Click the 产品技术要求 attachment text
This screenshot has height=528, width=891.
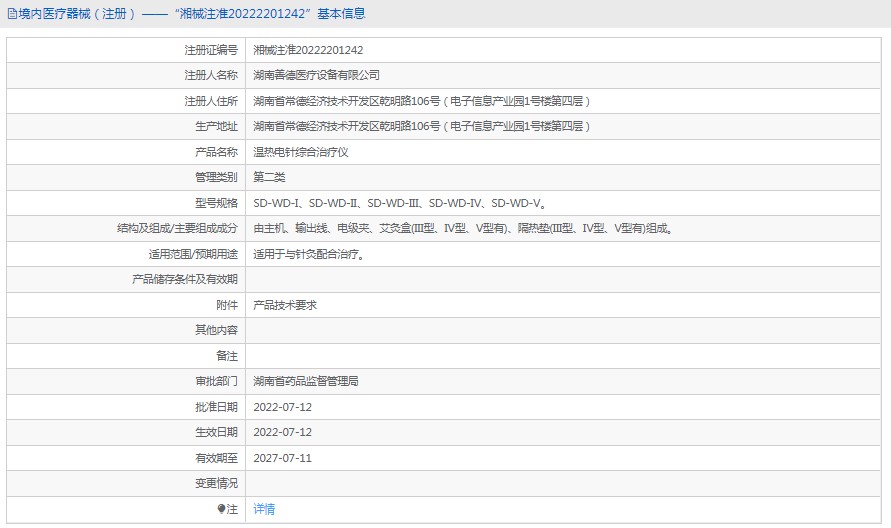tap(285, 305)
